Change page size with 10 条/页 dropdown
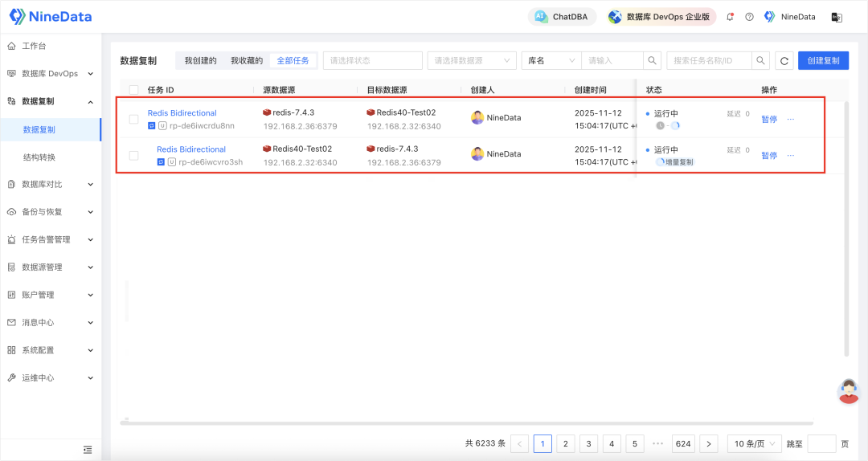Viewport: 868px width, 461px height. pos(754,443)
